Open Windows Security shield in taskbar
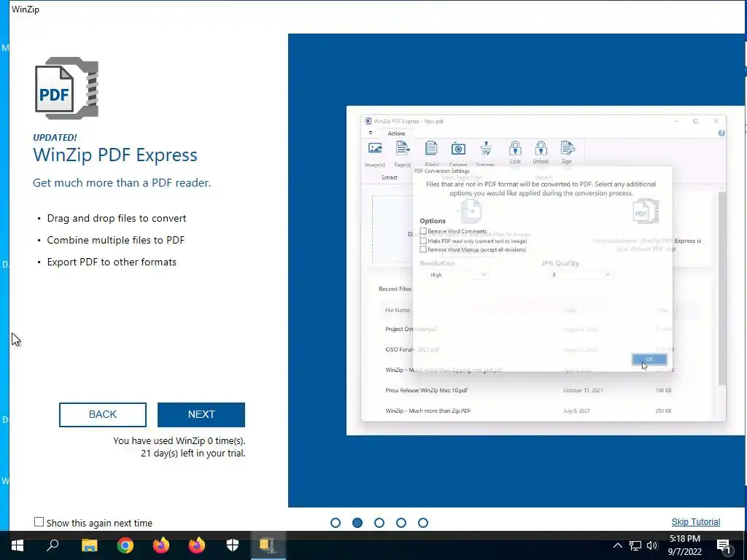The height and width of the screenshot is (560, 747). [233, 545]
